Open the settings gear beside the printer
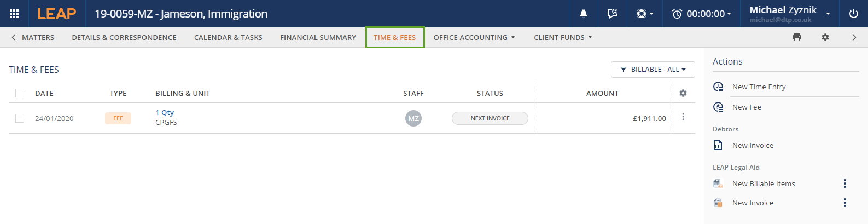 point(825,37)
